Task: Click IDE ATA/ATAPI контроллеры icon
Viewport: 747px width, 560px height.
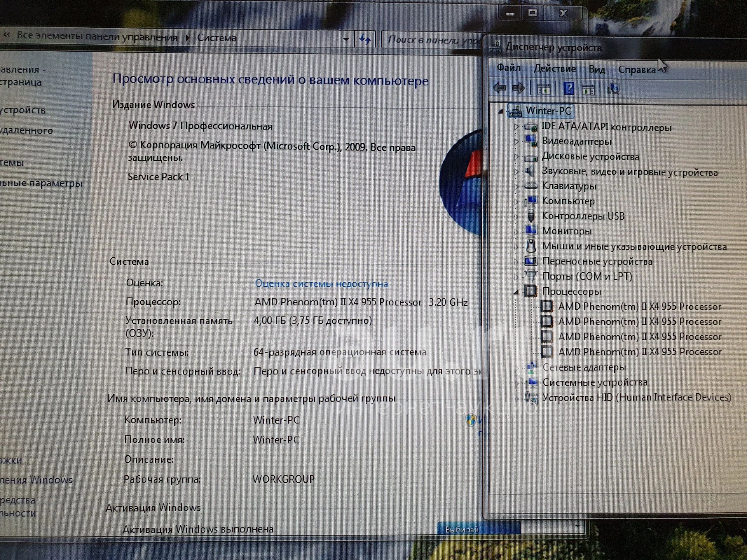Action: click(530, 127)
